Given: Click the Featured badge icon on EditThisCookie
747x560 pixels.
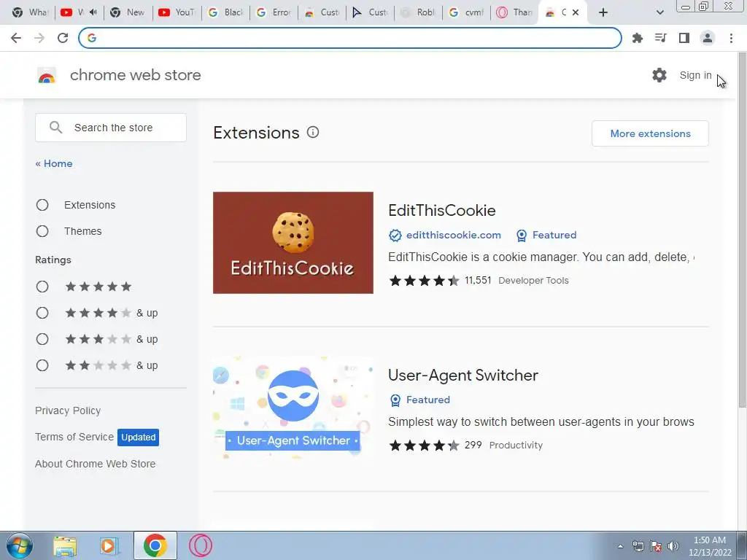Looking at the screenshot, I should [x=522, y=236].
